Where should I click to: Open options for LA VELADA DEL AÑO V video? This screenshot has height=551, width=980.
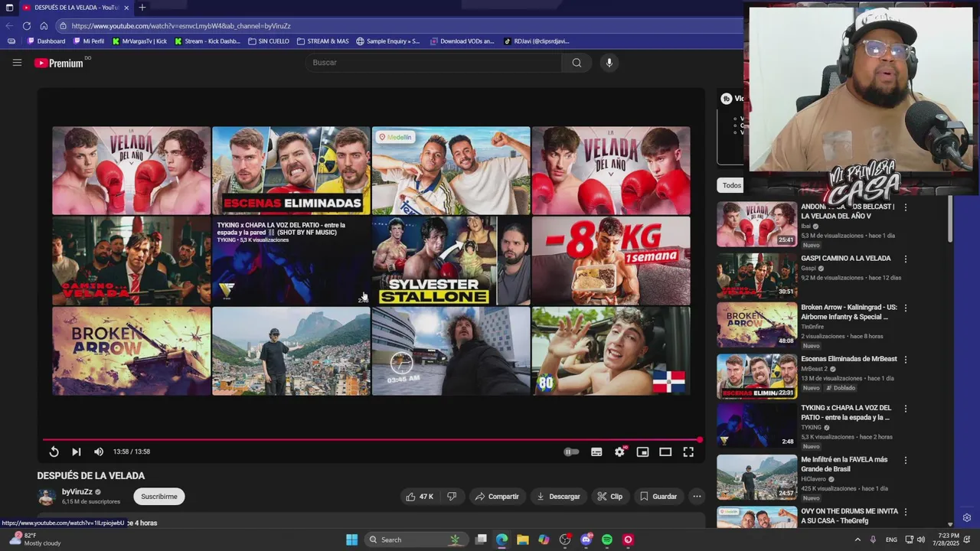(x=906, y=207)
